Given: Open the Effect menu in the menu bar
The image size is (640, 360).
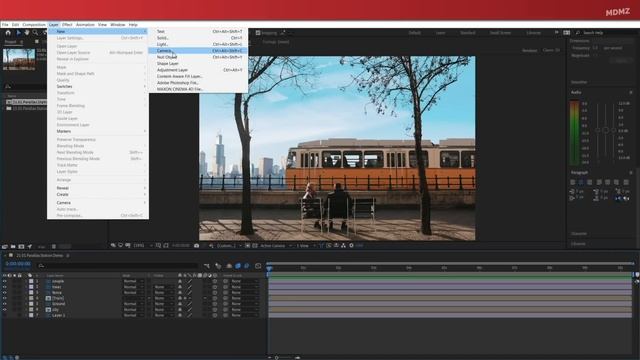Looking at the screenshot, I should pos(67,25).
